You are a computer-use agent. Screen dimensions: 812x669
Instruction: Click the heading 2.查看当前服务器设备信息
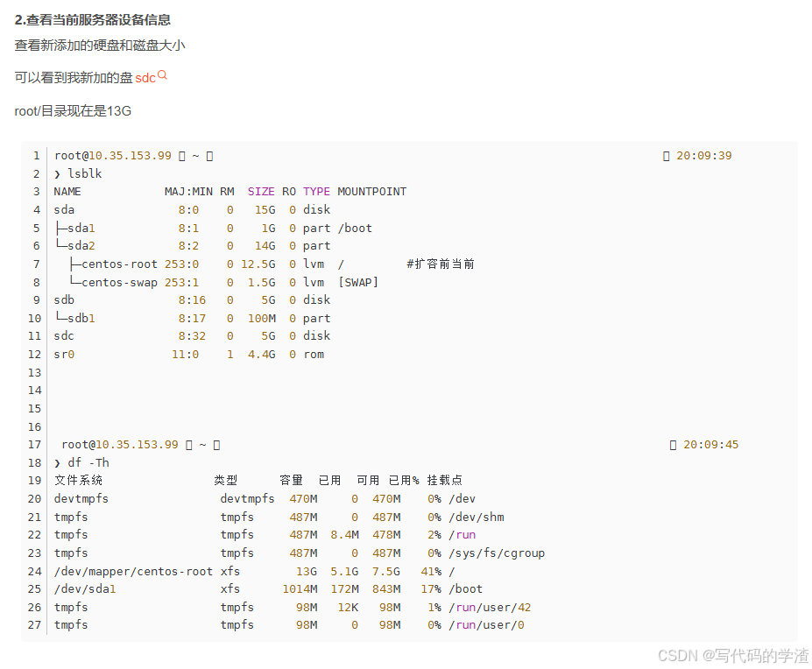tap(92, 20)
